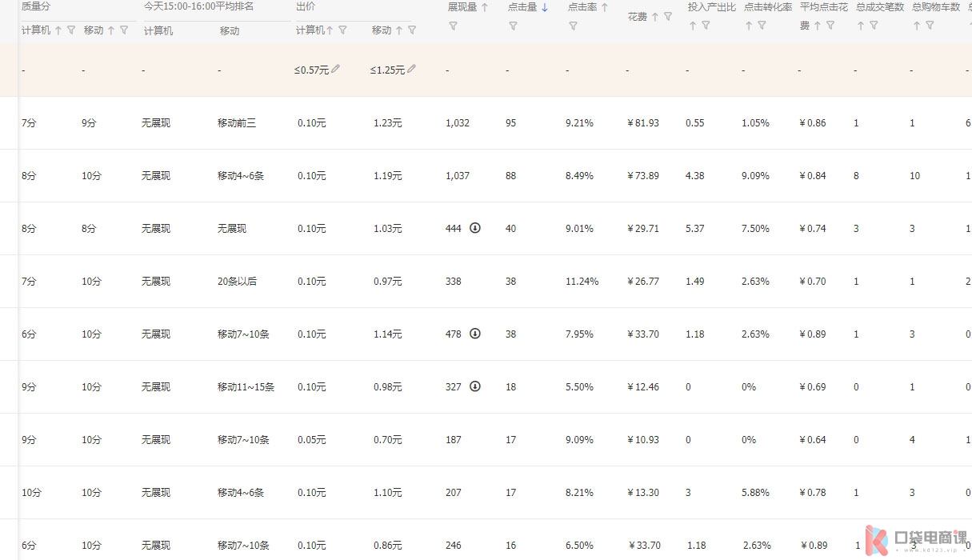Viewport: 972px width, 560px height.
Task: Sort by 点击量 using the blue down arrow
Action: pyautogui.click(x=545, y=7)
